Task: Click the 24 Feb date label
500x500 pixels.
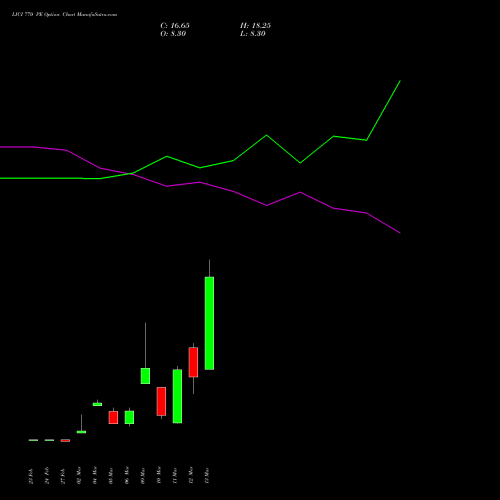Action: [47, 476]
